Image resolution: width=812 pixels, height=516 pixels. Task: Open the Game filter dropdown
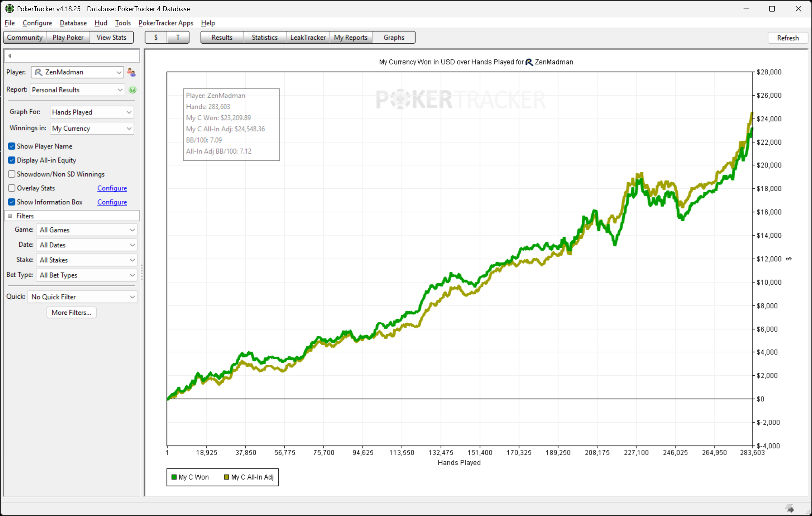click(x=86, y=230)
